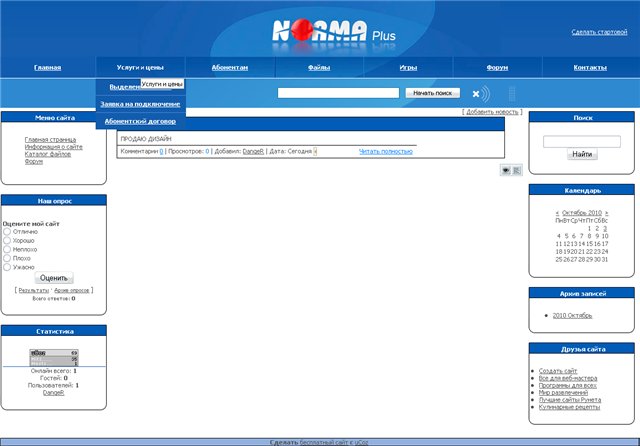Viewport: 640px width, 446px height.
Task: Open the 2010 Октябрь archive link
Action: coord(574,315)
